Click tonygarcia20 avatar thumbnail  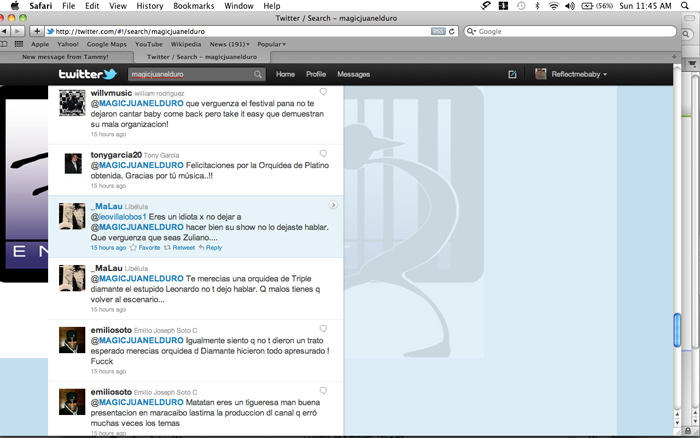coord(73,163)
